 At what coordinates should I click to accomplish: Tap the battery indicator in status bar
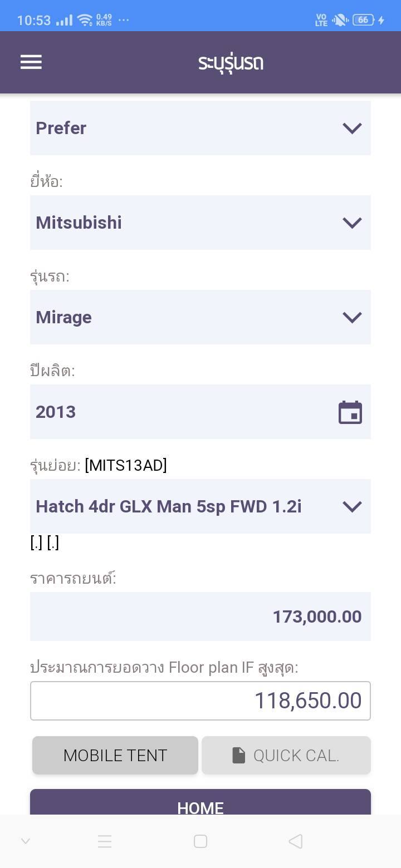(364, 20)
